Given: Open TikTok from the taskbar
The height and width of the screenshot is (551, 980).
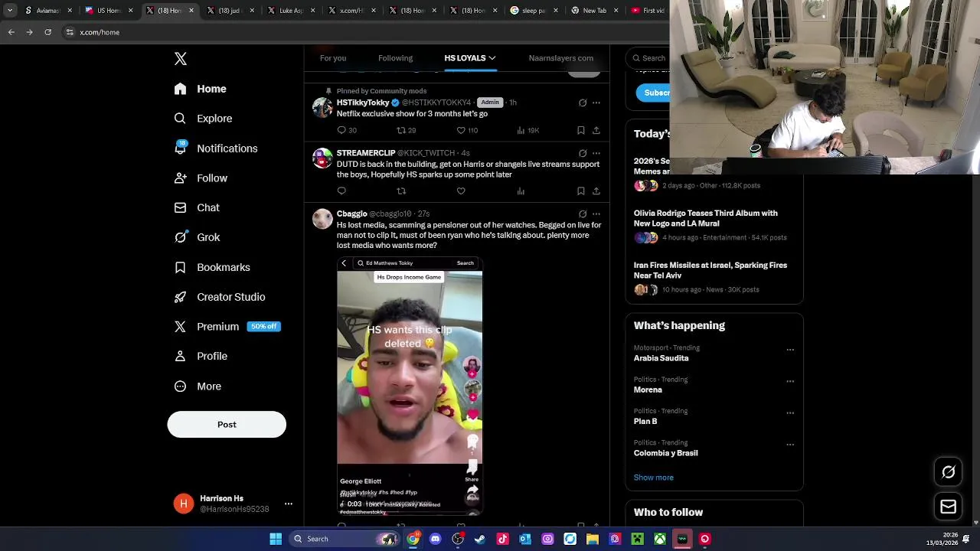Looking at the screenshot, I should [x=502, y=539].
